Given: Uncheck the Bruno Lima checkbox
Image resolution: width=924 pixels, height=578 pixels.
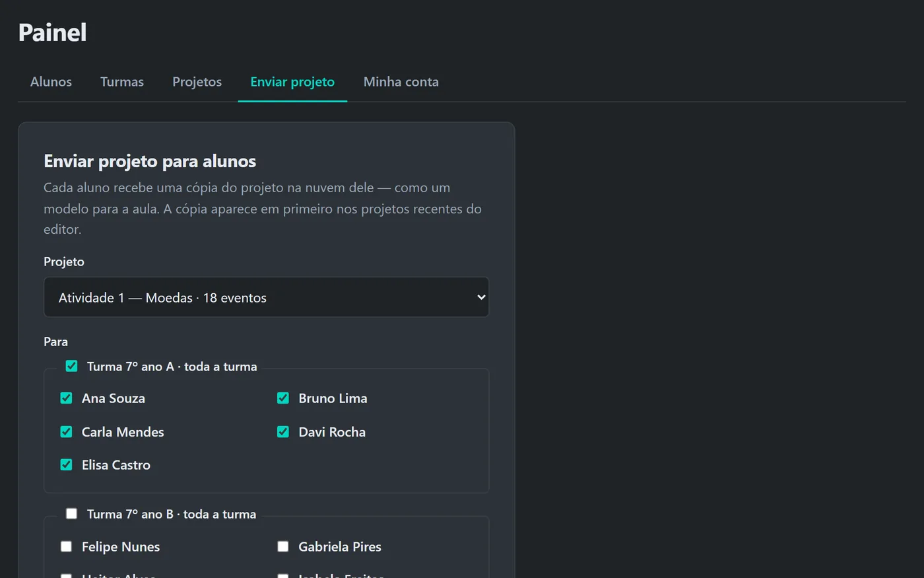Looking at the screenshot, I should [283, 398].
